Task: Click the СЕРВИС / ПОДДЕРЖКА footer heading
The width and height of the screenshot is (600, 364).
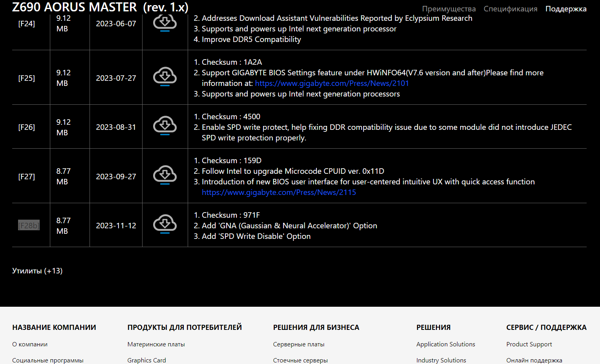Action: click(x=547, y=328)
